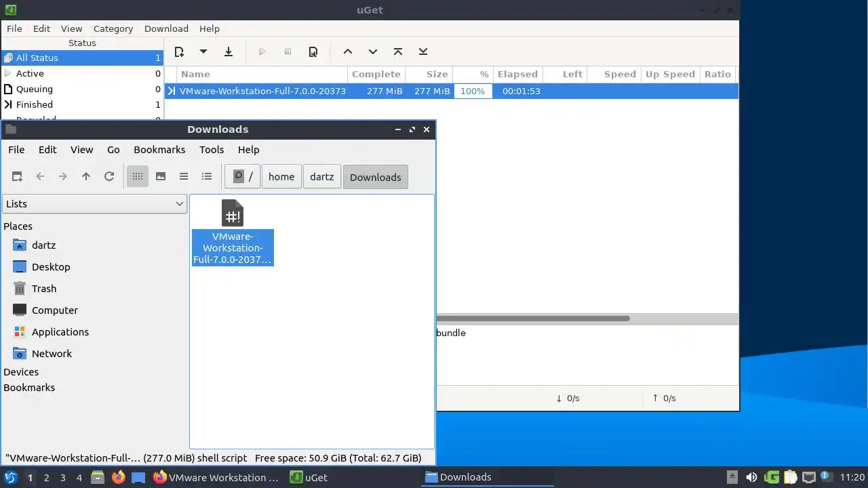This screenshot has height=488, width=868.
Task: Open Go menu in Downloads window
Action: pos(113,149)
